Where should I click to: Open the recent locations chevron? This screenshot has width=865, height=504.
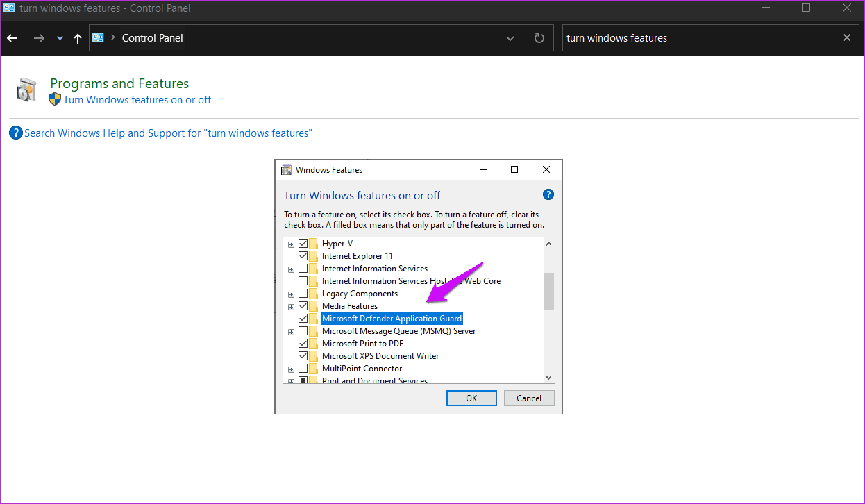click(x=60, y=38)
